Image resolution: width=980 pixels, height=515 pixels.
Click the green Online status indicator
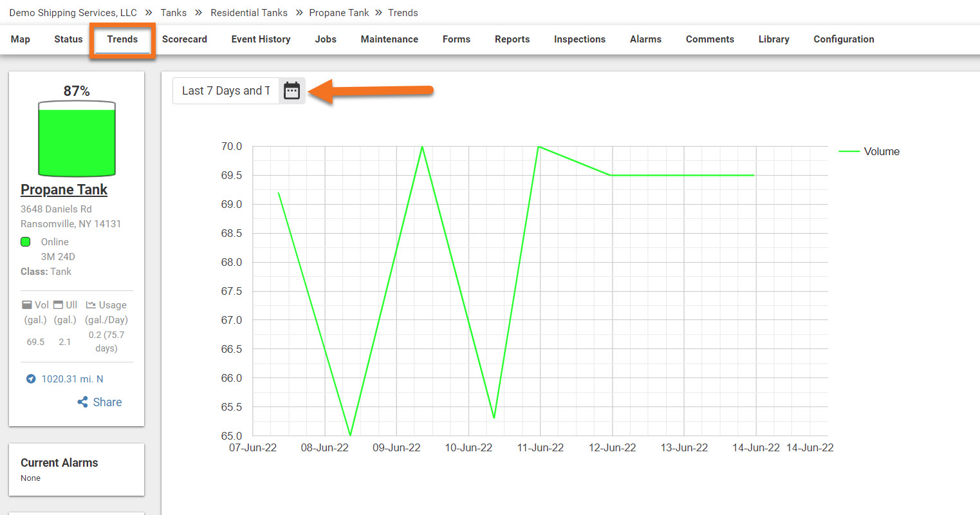point(26,242)
